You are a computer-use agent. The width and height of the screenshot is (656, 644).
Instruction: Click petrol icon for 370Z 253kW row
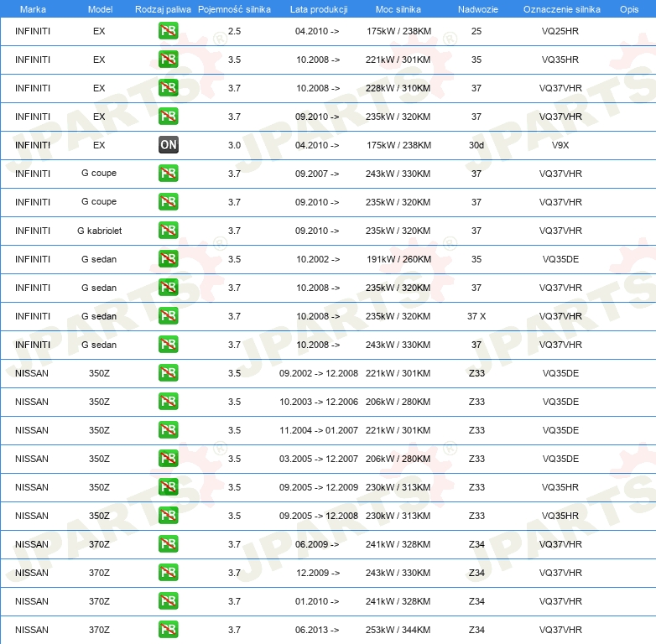168,630
